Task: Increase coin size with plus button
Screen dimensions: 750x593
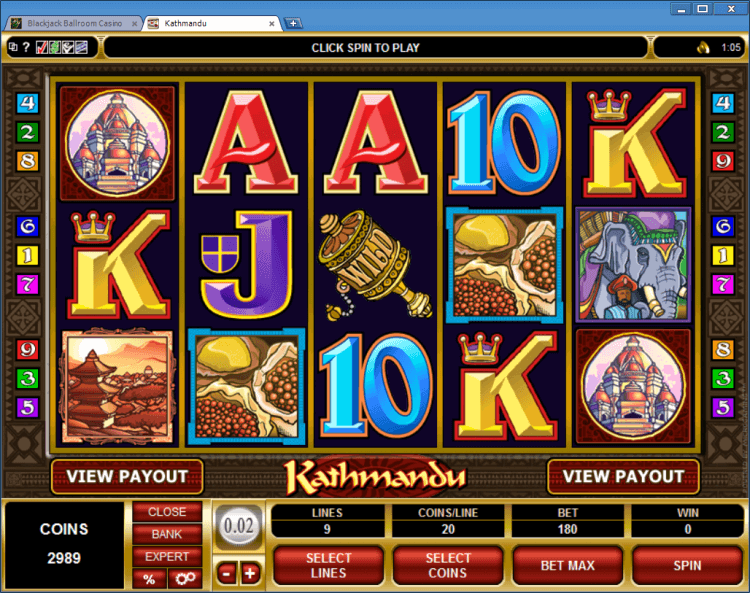Action: coord(250,573)
